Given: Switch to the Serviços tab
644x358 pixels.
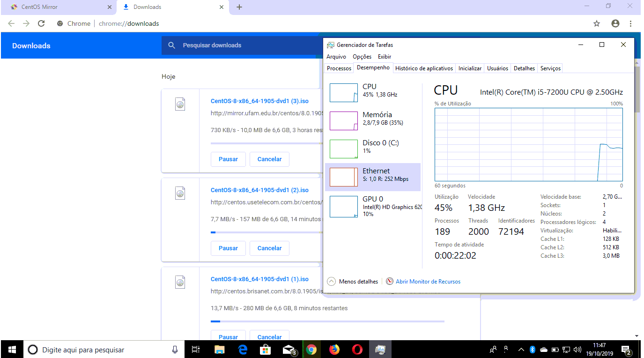Looking at the screenshot, I should point(550,68).
